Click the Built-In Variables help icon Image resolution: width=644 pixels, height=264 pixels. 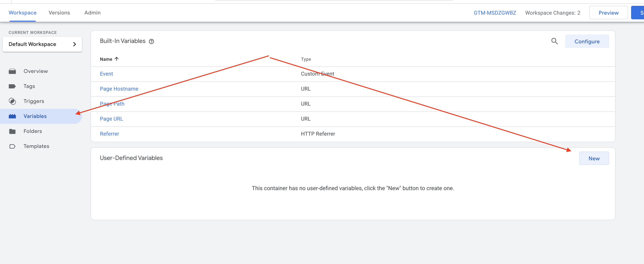tap(151, 42)
